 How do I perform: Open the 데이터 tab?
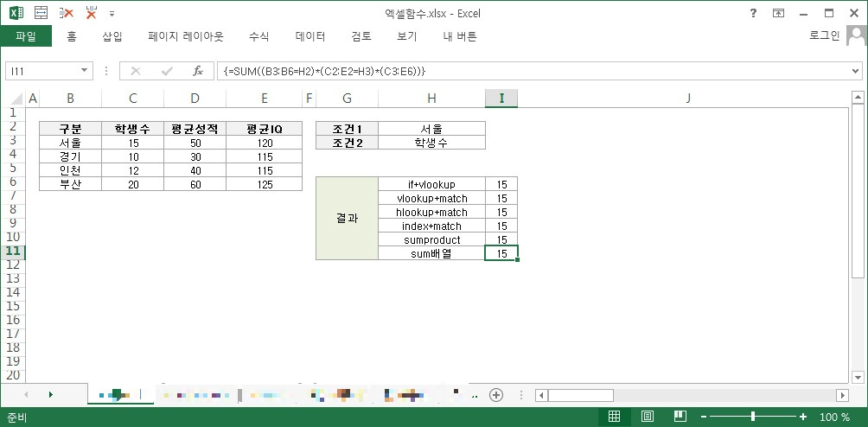tap(310, 36)
